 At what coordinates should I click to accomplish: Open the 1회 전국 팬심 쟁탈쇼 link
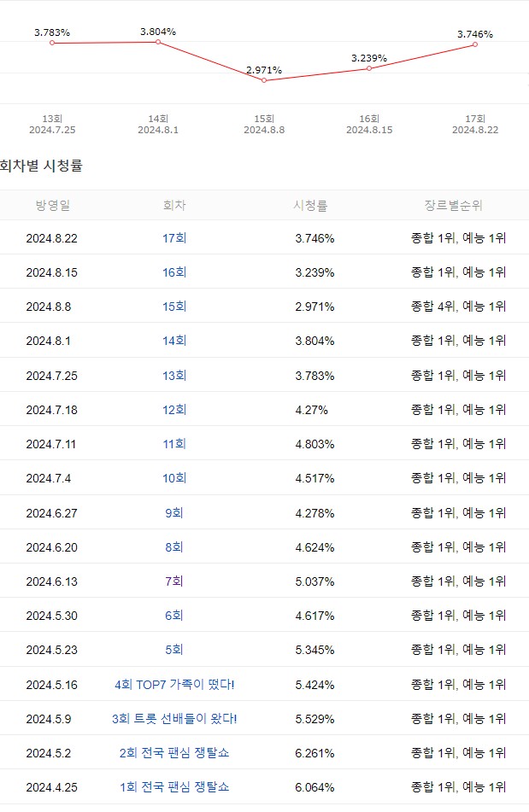coord(174,787)
